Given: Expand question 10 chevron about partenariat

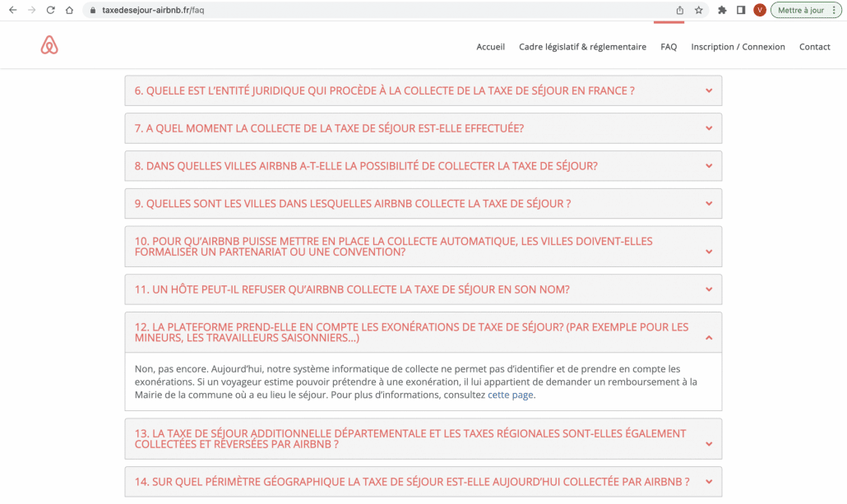Looking at the screenshot, I should tap(709, 252).
